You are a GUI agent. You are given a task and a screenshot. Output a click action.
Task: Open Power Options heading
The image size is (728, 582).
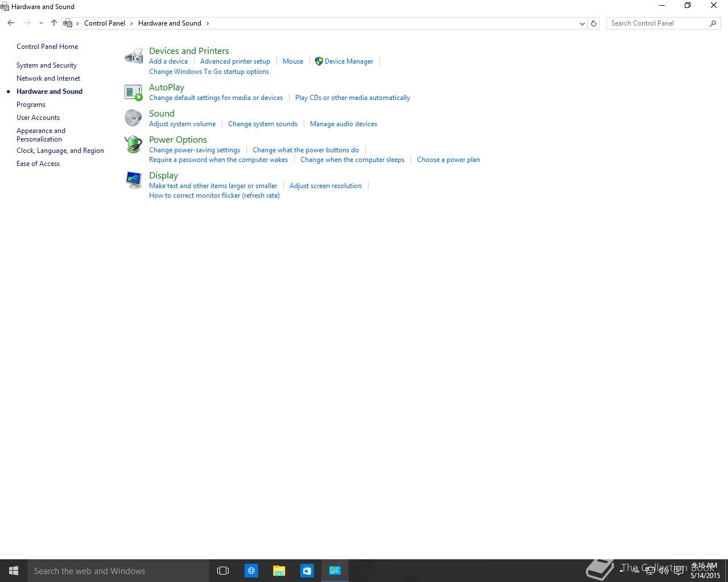tap(178, 139)
